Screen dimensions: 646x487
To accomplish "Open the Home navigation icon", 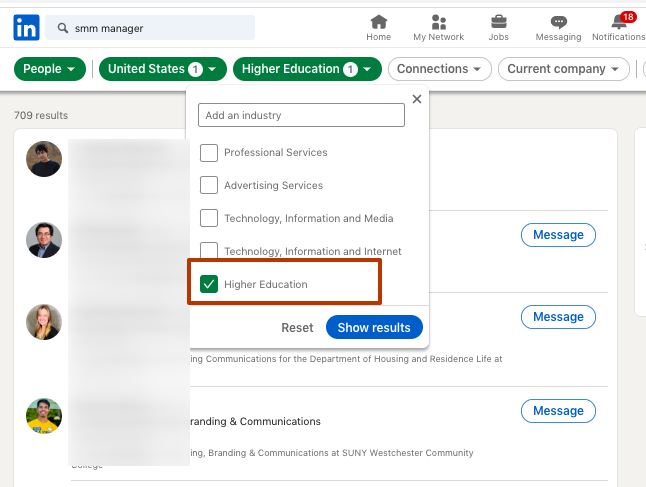I will (x=378, y=22).
